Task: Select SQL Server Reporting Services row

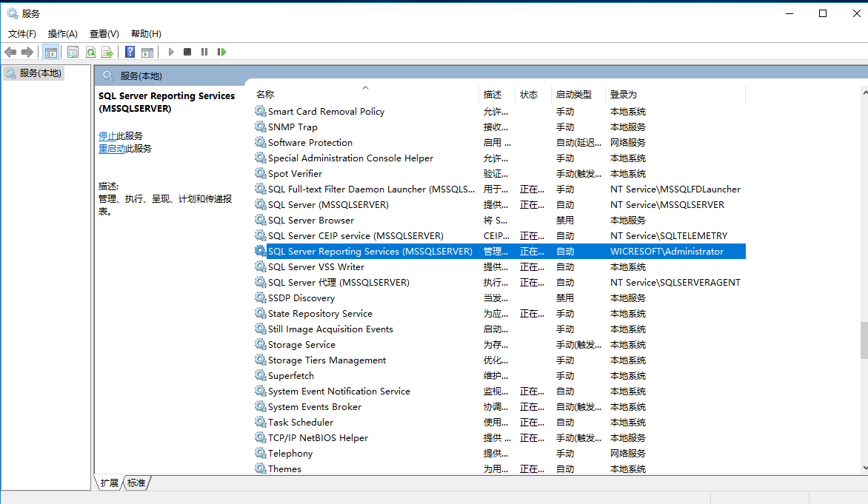Action: pyautogui.click(x=500, y=251)
